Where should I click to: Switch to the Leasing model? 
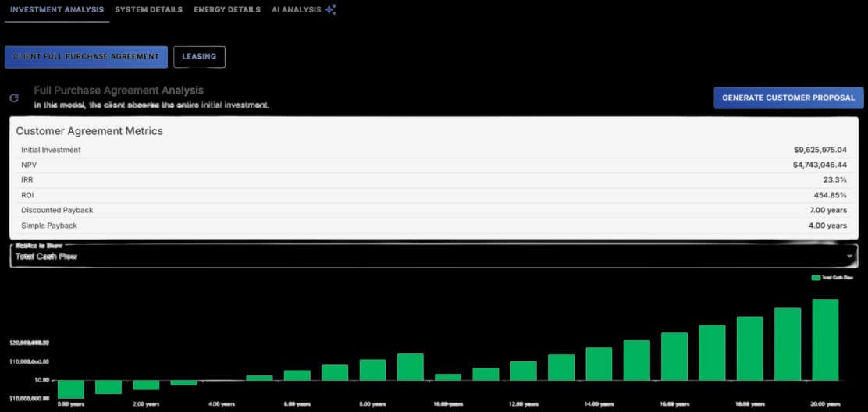(x=199, y=56)
